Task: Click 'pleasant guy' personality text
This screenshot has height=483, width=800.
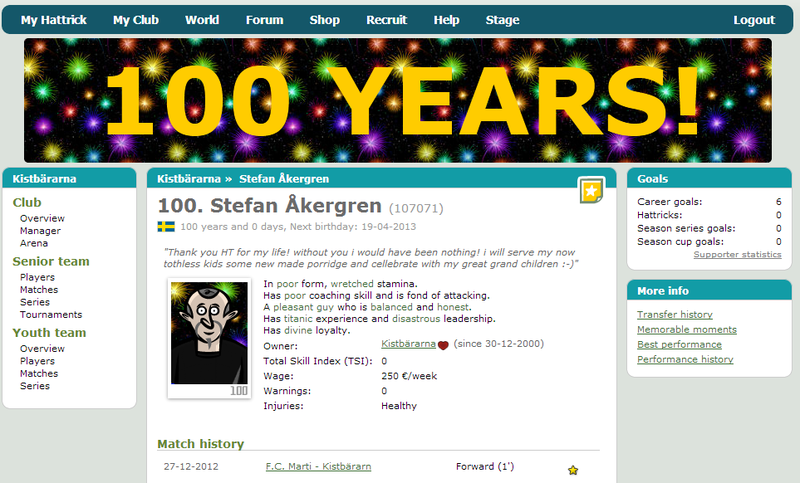Action: coord(303,307)
